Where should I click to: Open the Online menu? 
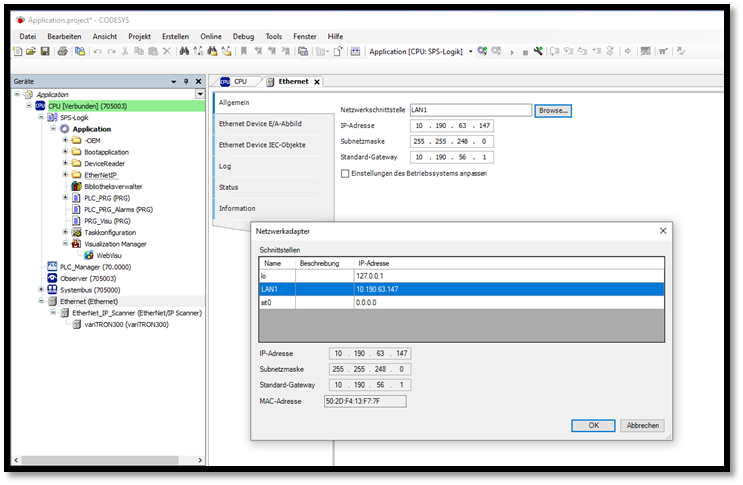pyautogui.click(x=211, y=36)
